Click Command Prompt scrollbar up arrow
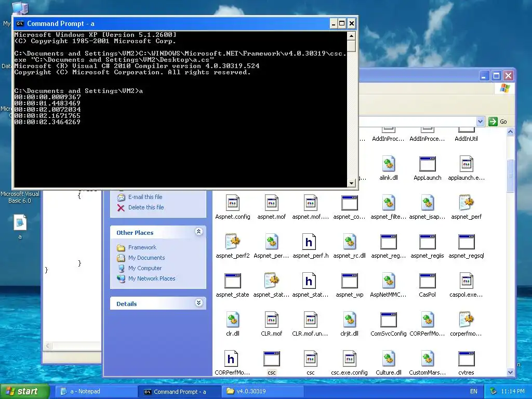532x399 pixels. coord(351,36)
